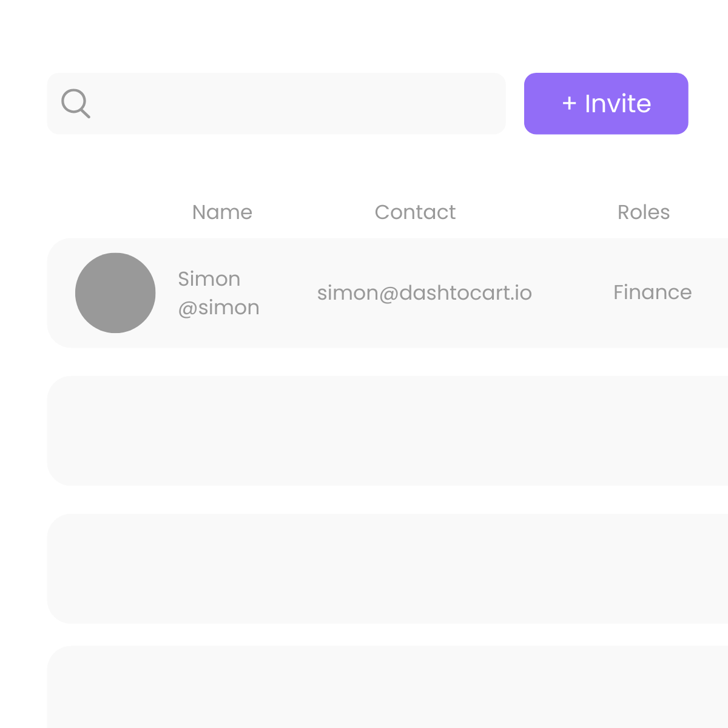Sort by the Contact column header
Image resolution: width=728 pixels, height=728 pixels.
coord(415,212)
